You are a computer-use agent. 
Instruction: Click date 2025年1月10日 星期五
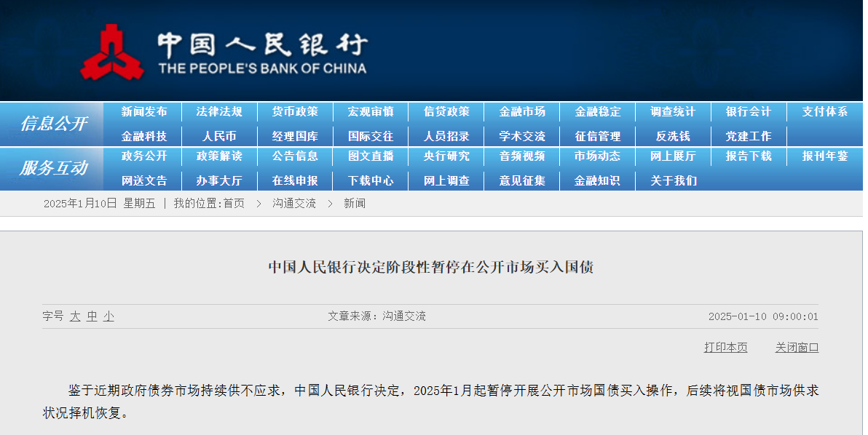point(100,204)
